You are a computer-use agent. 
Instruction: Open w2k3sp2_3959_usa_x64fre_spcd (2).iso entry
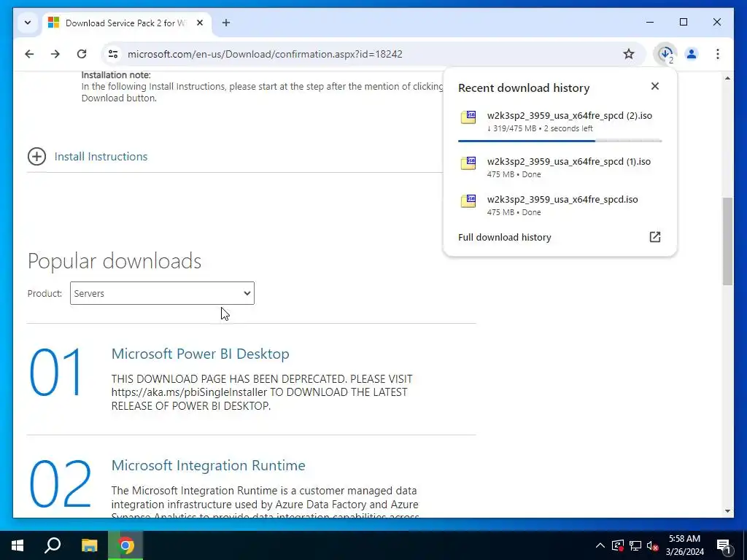point(560,122)
